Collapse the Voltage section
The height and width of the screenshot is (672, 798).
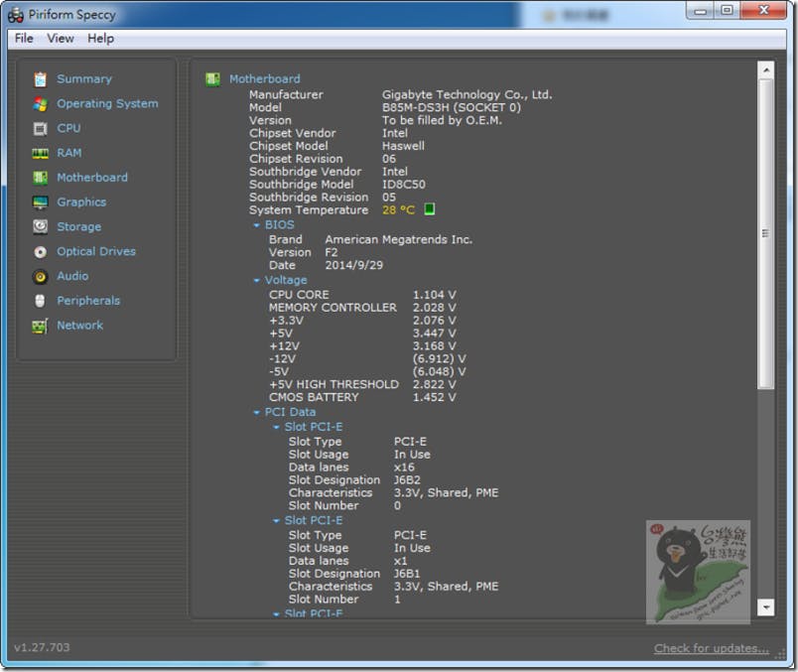[256, 281]
